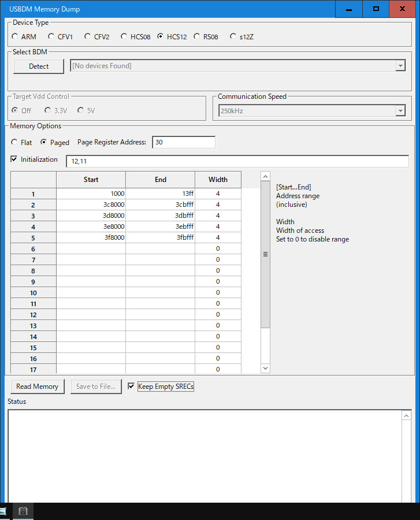The width and height of the screenshot is (420, 520).
Task: Click the Page Register Address field
Action: tap(184, 142)
